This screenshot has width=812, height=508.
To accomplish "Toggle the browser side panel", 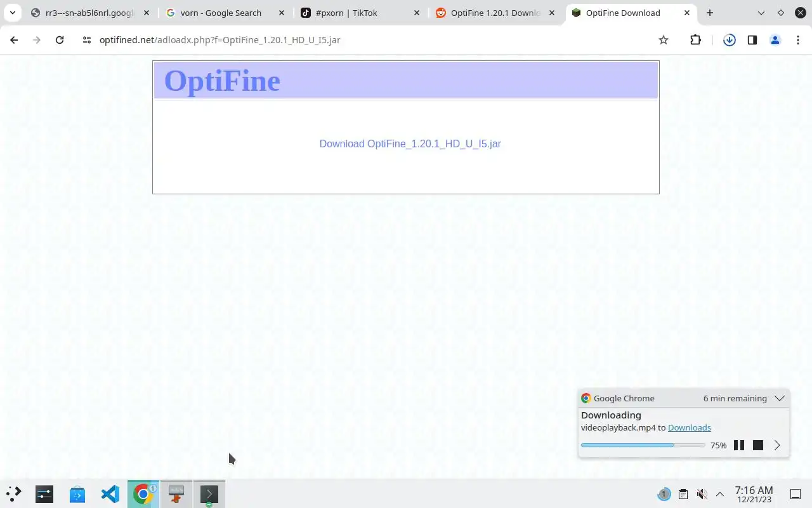I will (752, 40).
